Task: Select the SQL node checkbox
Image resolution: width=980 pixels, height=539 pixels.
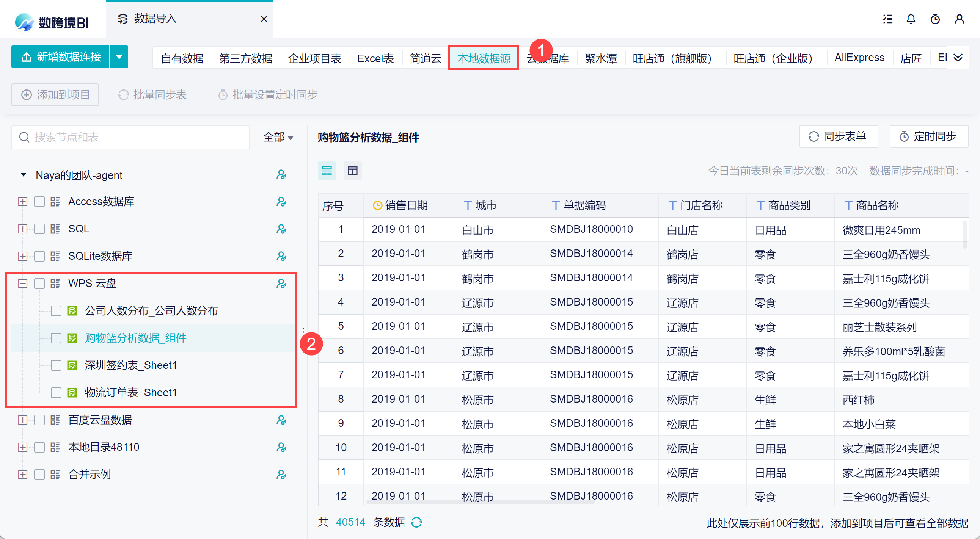Action: (39, 229)
